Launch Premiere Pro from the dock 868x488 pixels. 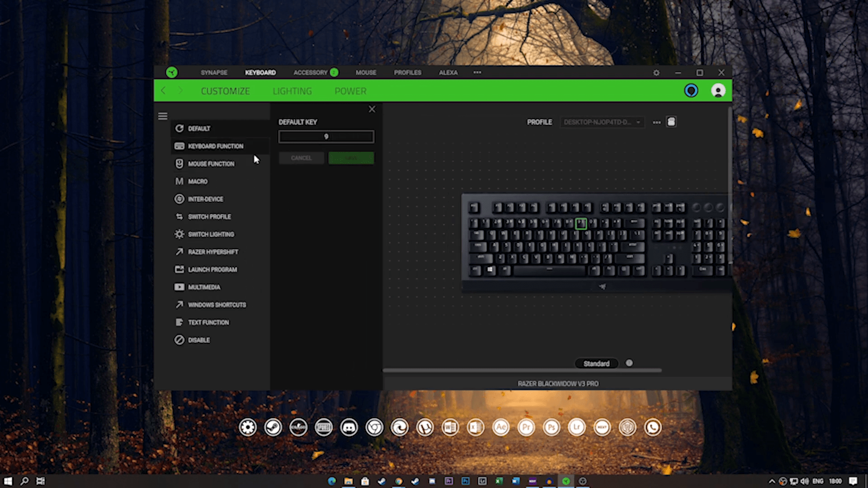tap(526, 427)
